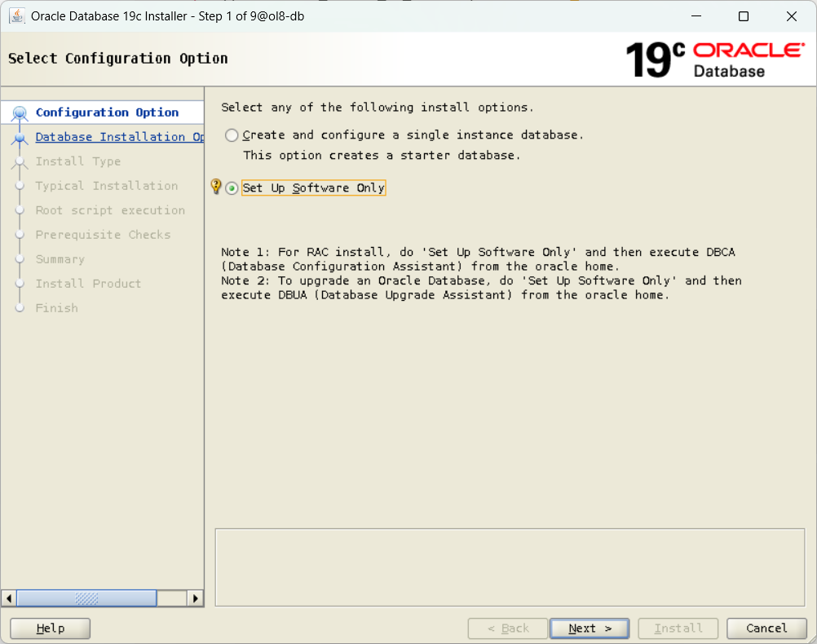817x644 pixels.
Task: Click 'Select any of the following install options.' text
Action: [x=378, y=108]
